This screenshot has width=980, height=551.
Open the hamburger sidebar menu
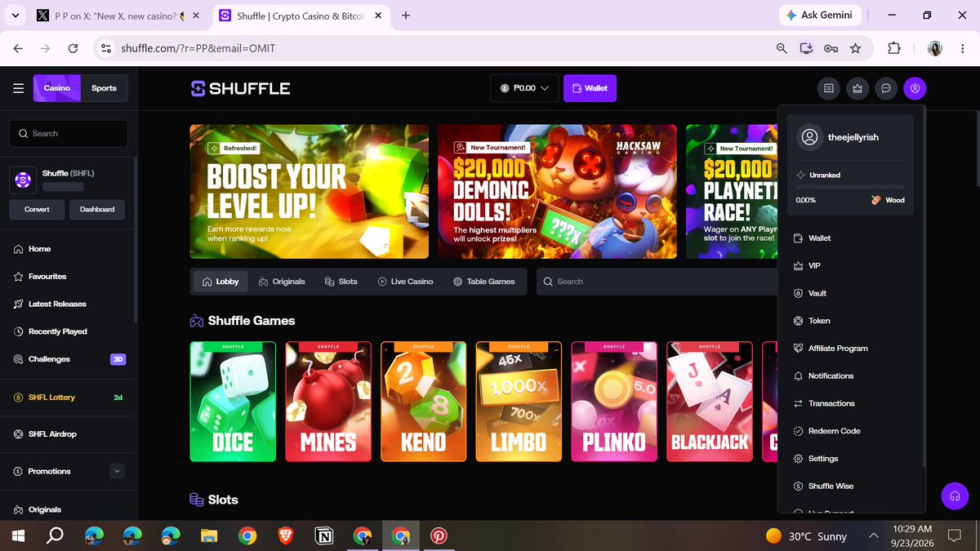pyautogui.click(x=18, y=88)
